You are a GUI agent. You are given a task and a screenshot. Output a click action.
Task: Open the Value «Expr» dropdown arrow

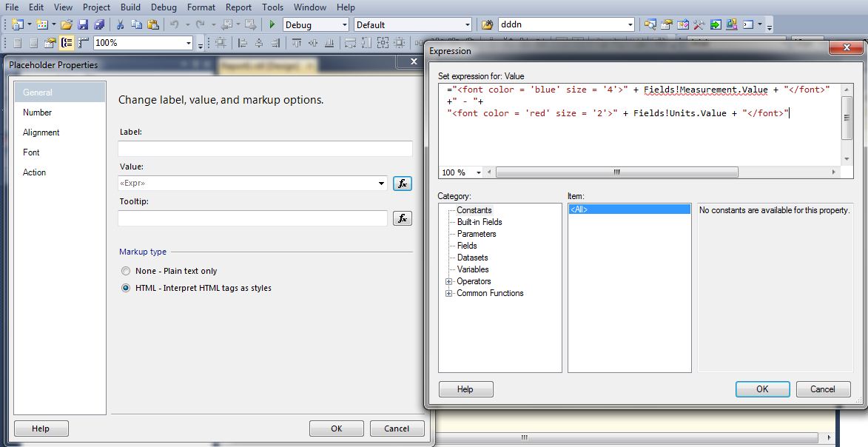pyautogui.click(x=381, y=184)
